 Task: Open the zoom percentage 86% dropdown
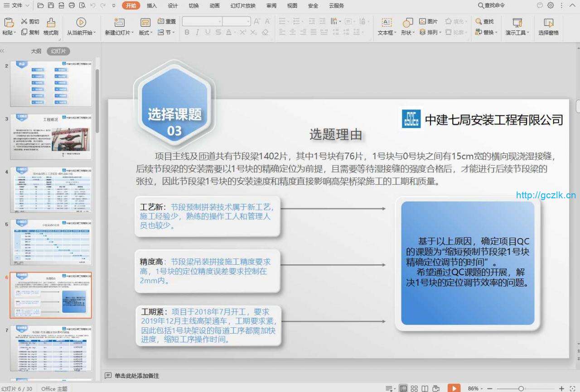click(476, 388)
